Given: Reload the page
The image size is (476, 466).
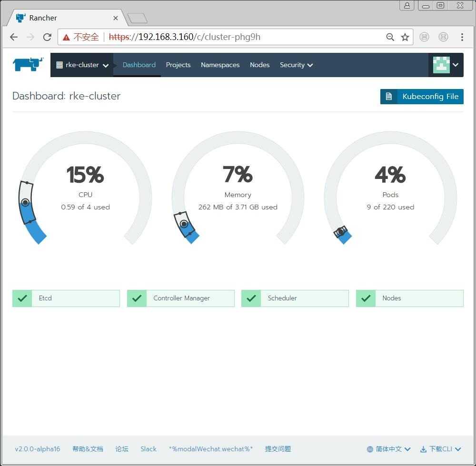Looking at the screenshot, I should pos(47,37).
